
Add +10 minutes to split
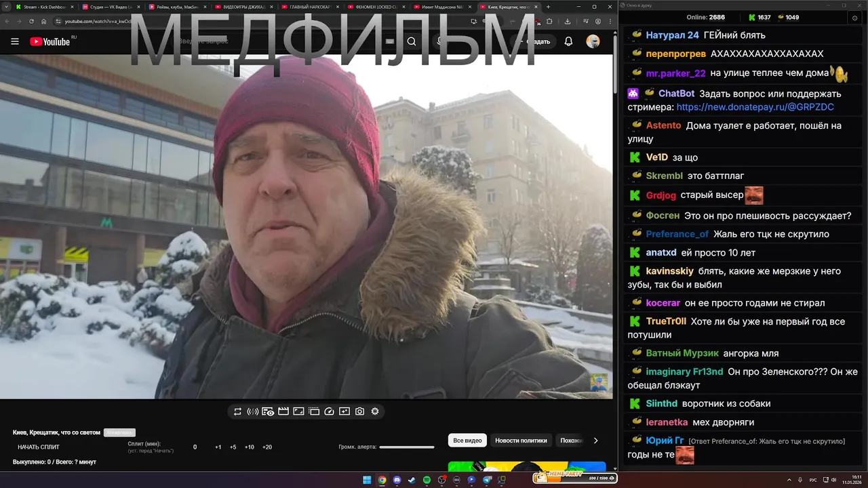point(250,447)
